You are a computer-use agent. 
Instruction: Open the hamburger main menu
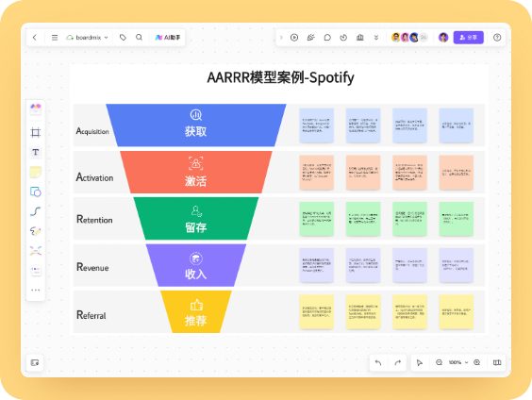pyautogui.click(x=55, y=38)
